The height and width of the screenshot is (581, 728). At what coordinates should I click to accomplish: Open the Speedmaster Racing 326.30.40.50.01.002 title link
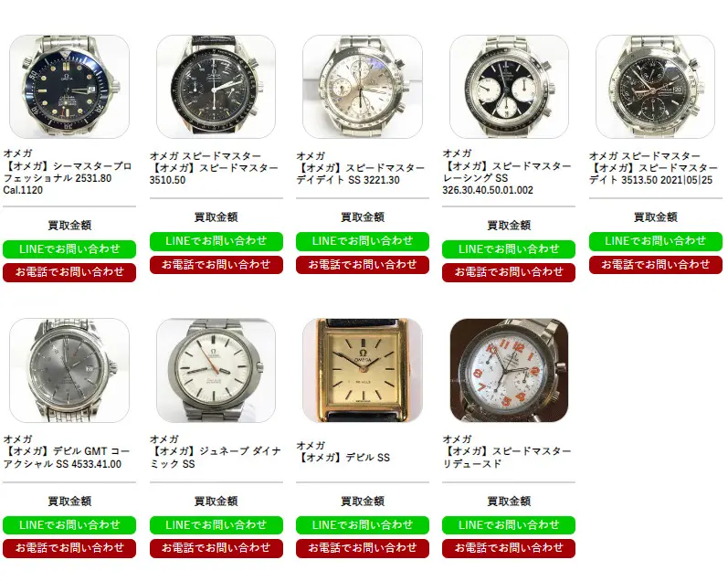(x=507, y=178)
